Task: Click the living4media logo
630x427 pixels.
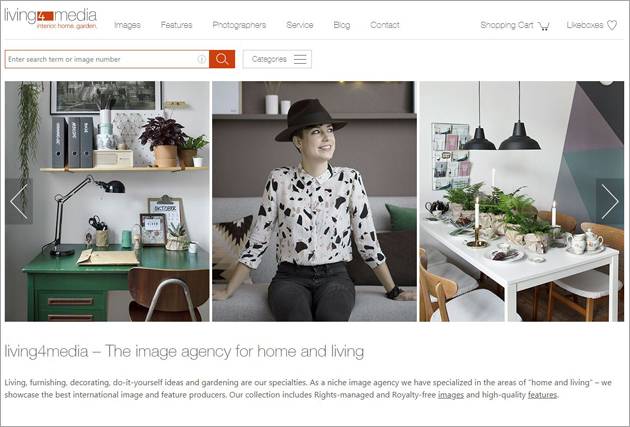Action: tap(51, 18)
